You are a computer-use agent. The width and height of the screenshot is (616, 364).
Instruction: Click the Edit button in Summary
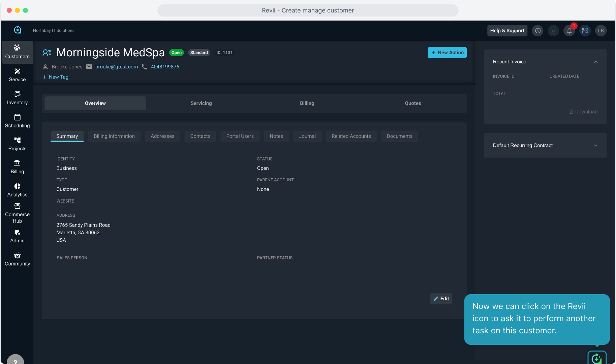(441, 299)
